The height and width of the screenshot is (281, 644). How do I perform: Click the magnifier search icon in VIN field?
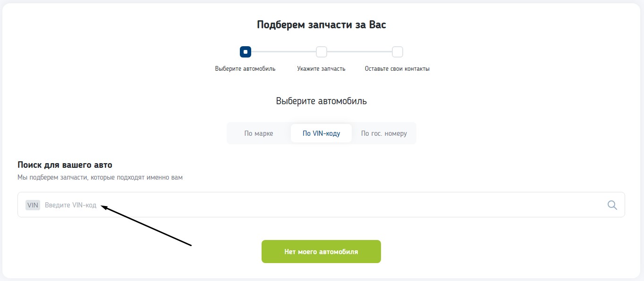(x=612, y=205)
